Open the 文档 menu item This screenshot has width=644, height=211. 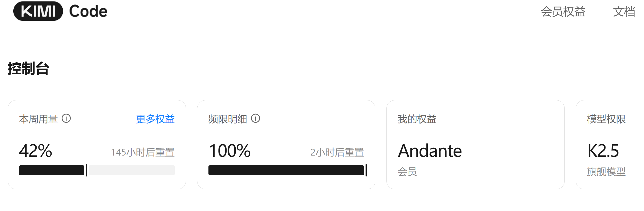point(624,12)
